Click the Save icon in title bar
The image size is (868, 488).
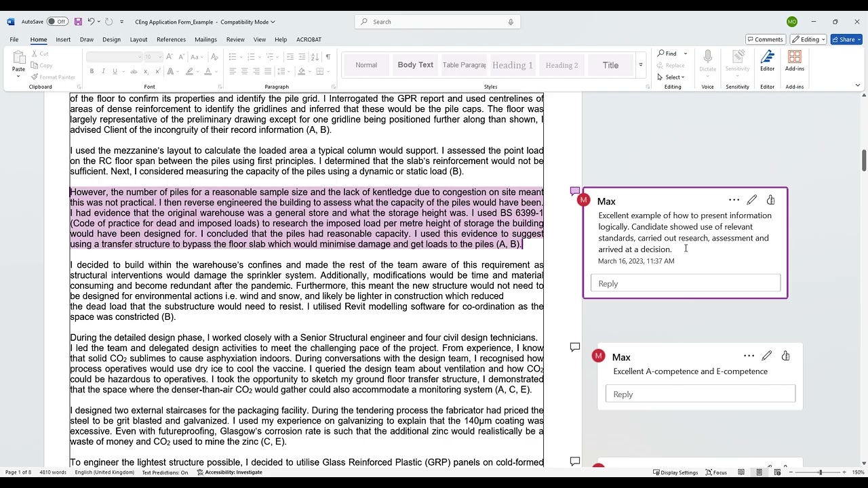(78, 22)
